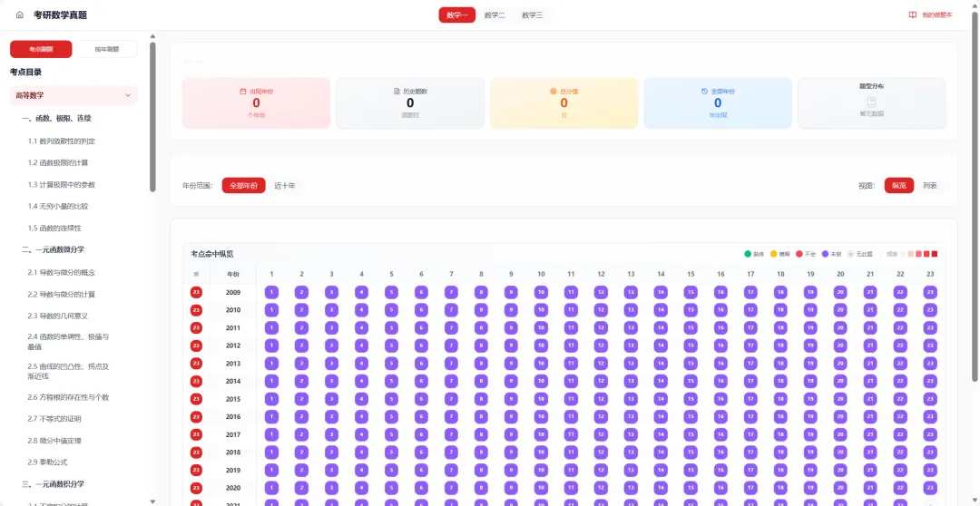Screen dimensions: 980x506
Task: Select 近十年 year range option
Action: [x=285, y=186]
